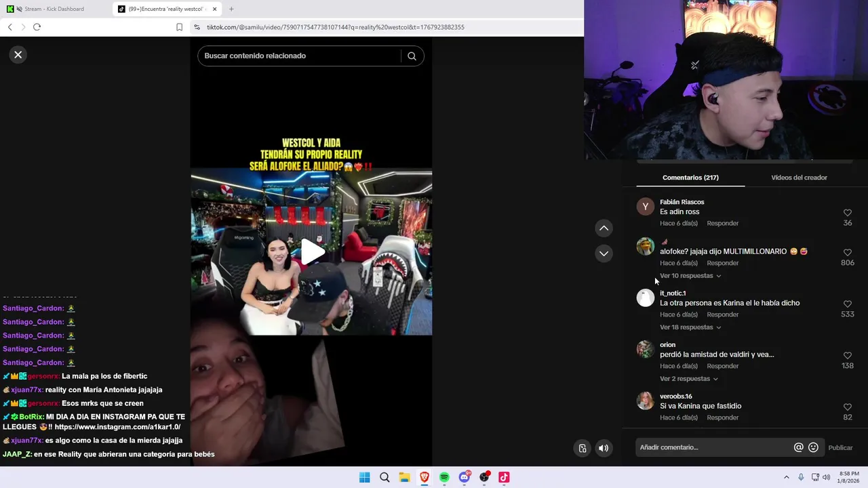Open orion's profile avatar

[646, 350]
